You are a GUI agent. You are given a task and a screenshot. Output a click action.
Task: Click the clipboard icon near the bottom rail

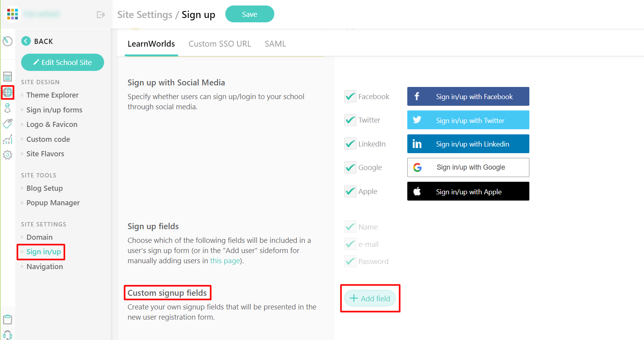point(7,319)
